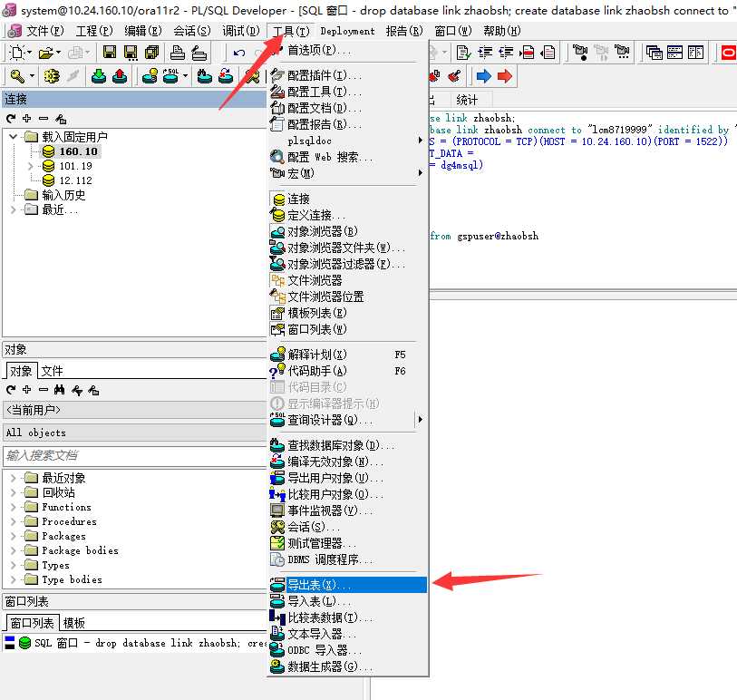Choose 比较表数据(T)... menu entry
Screen dimensions: 737x700
(348, 617)
